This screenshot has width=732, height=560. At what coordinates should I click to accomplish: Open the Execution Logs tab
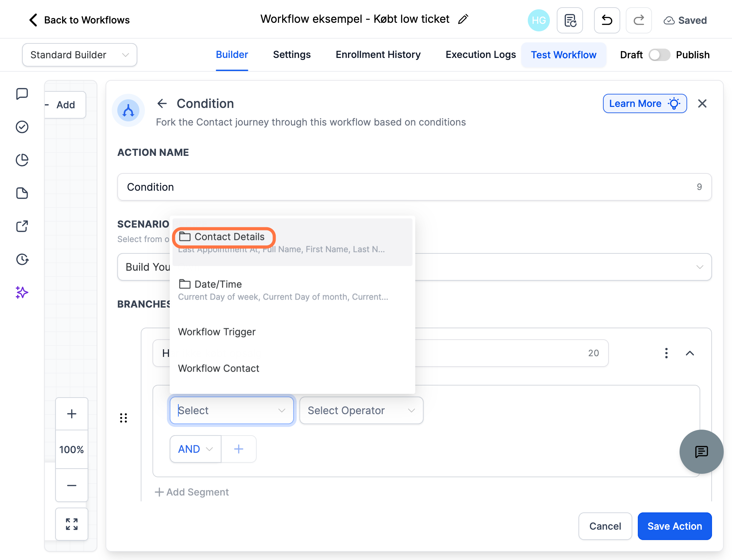pos(481,55)
